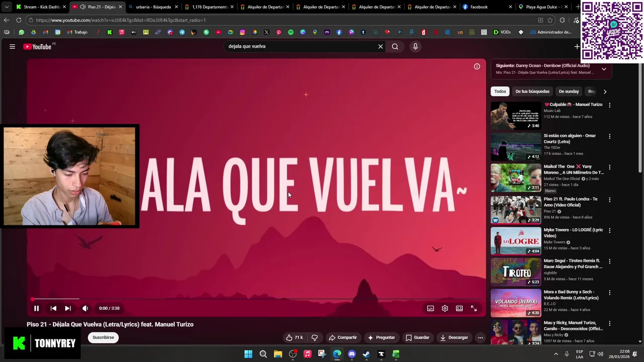Image resolution: width=644 pixels, height=362 pixels.
Task: Toggle subtitles on the player
Action: 431,308
